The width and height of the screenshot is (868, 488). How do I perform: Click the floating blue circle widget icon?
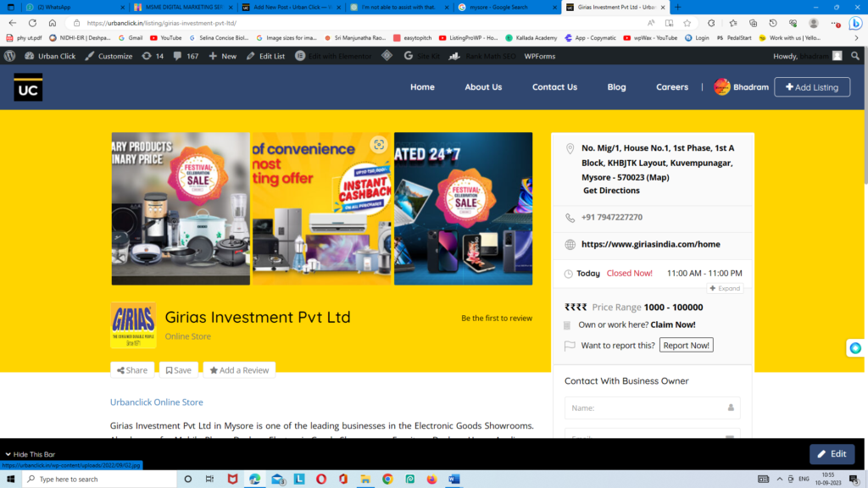(855, 348)
